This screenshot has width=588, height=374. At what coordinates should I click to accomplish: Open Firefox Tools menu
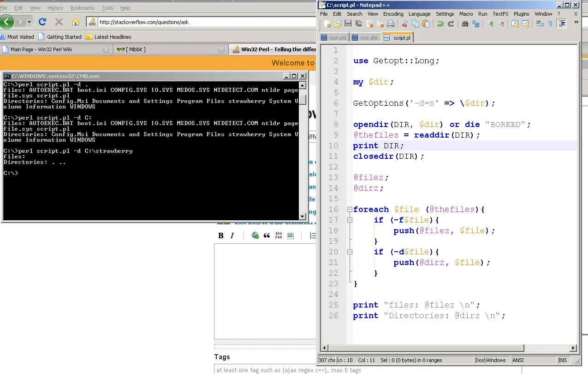107,8
